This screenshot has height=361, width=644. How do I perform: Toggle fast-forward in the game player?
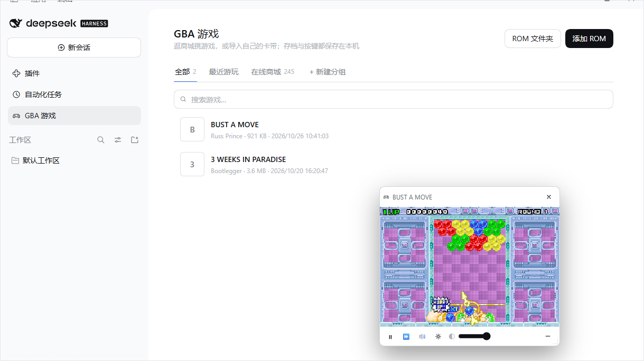(x=406, y=337)
